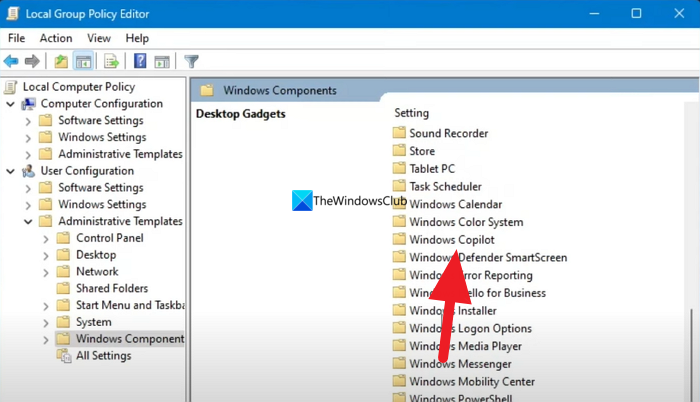Click the Forward arrow toolbar icon
700x402 pixels.
coord(32,61)
